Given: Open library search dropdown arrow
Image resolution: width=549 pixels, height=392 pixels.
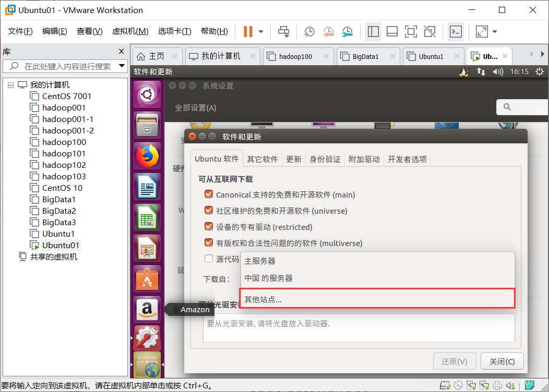Looking at the screenshot, I should [122, 66].
